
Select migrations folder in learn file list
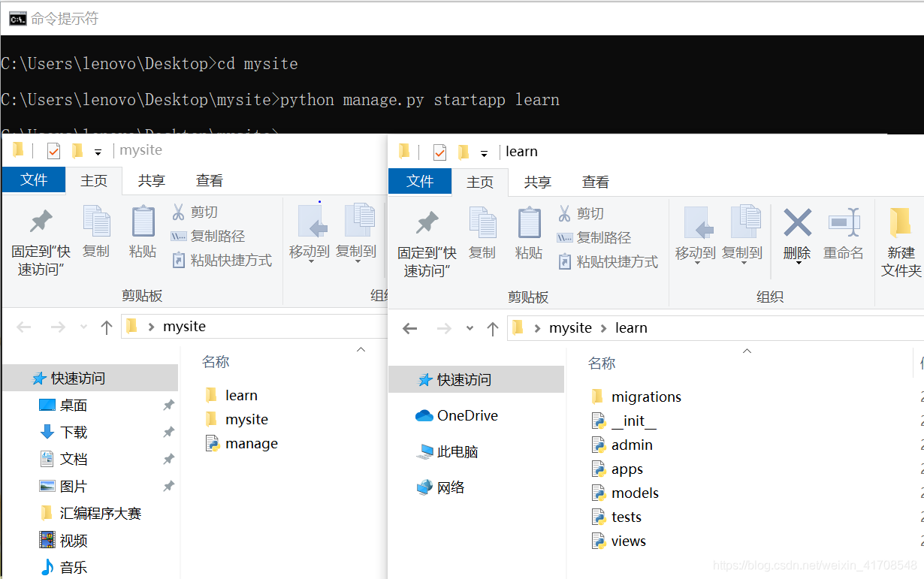[636, 397]
